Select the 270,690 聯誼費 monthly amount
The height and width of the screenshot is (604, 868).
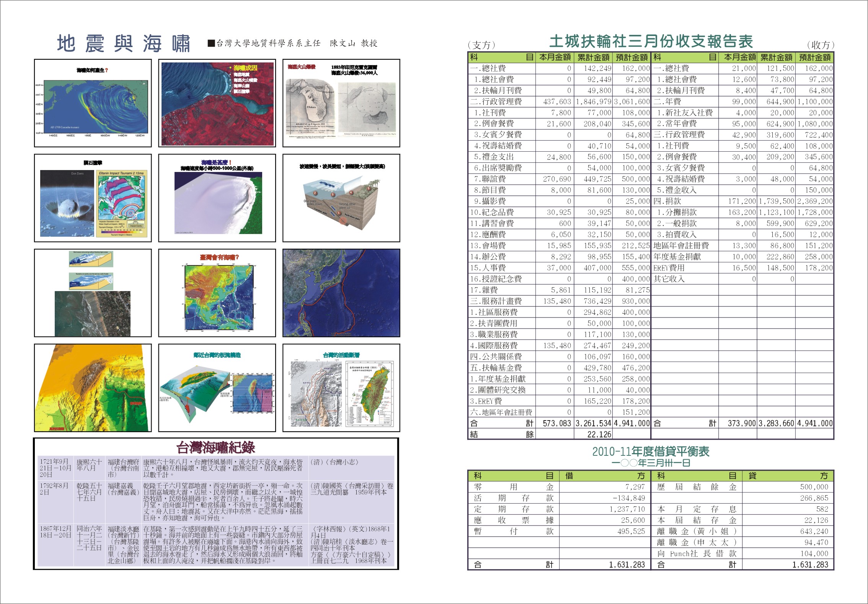(557, 179)
